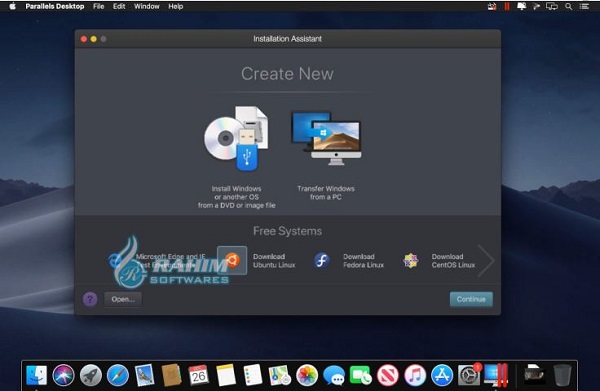Screen dimensions: 600x391
Task: Open Notes from the Dock
Action: pyautogui.click(x=226, y=375)
